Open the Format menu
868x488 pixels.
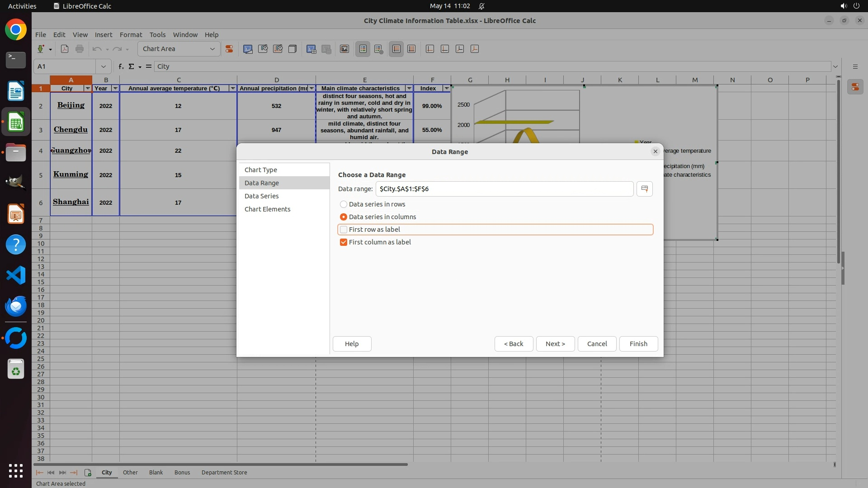pos(131,35)
